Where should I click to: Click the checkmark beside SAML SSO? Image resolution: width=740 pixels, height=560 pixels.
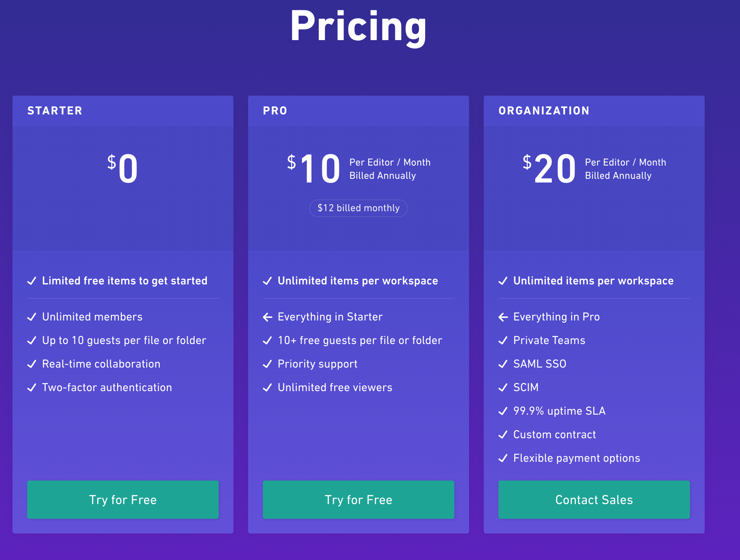pos(503,364)
